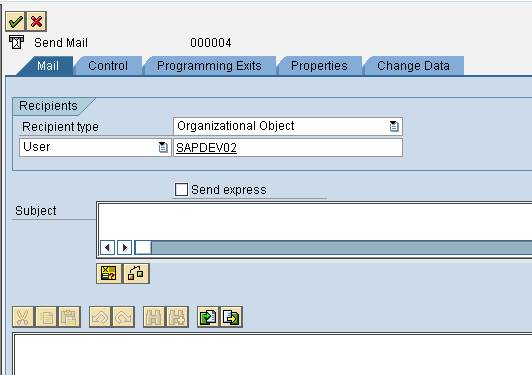Viewport: 532px width, 375px height.
Task: Click the Cut scissors icon
Action: 23,317
